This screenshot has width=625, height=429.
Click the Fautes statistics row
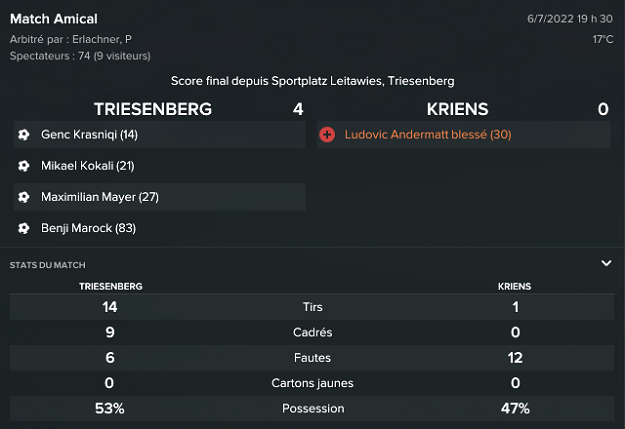point(312,357)
